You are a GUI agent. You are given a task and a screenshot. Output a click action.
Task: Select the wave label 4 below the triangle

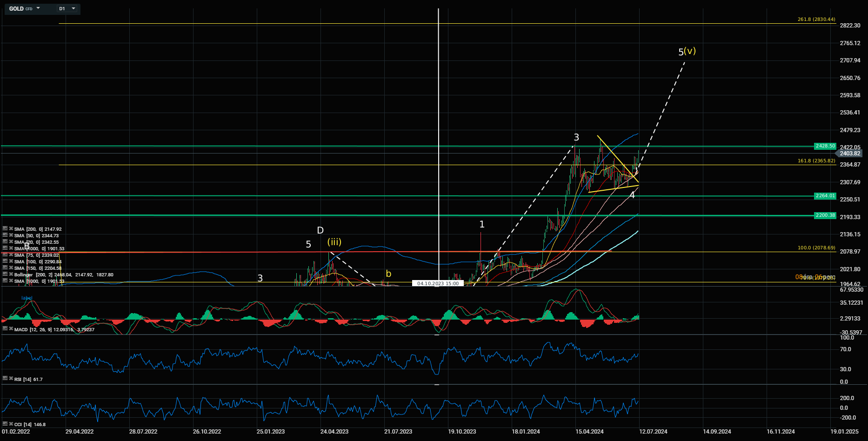pos(632,195)
